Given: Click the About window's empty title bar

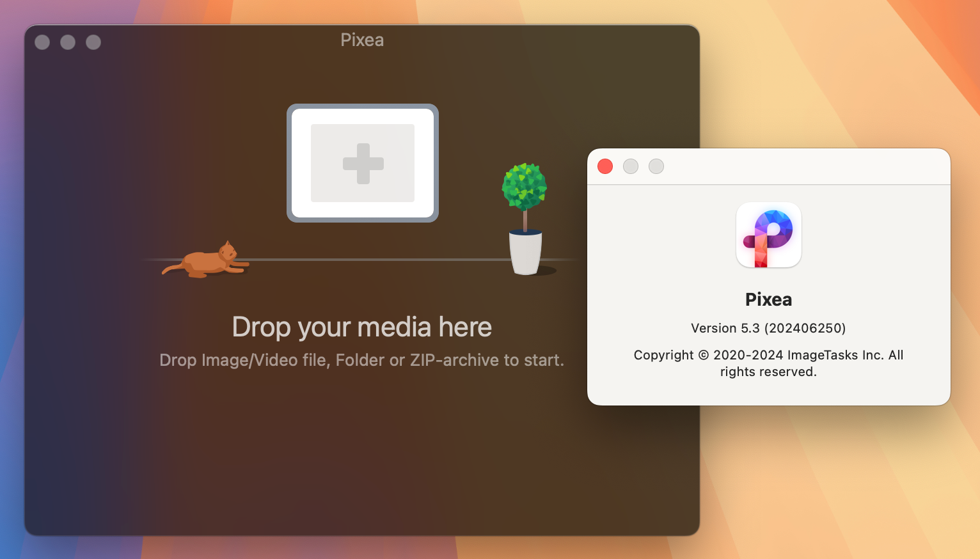Looking at the screenshot, I should 800,166.
